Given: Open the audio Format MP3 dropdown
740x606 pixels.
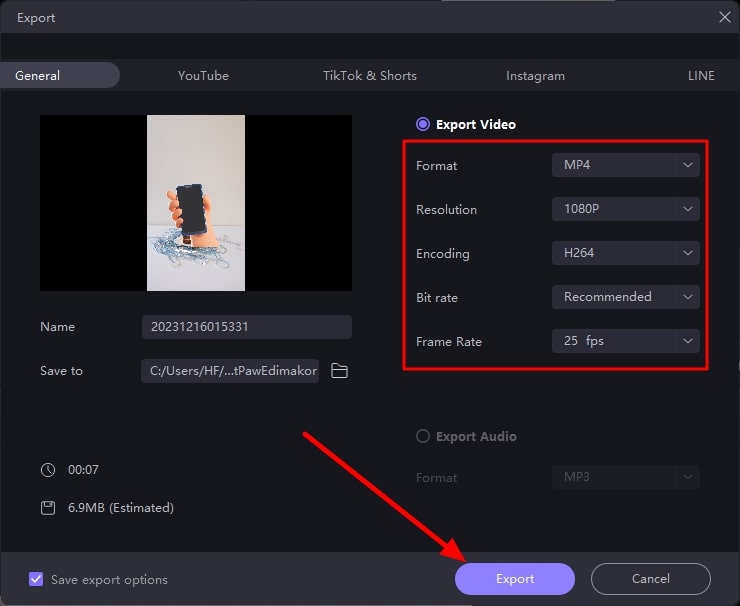Looking at the screenshot, I should click(625, 477).
